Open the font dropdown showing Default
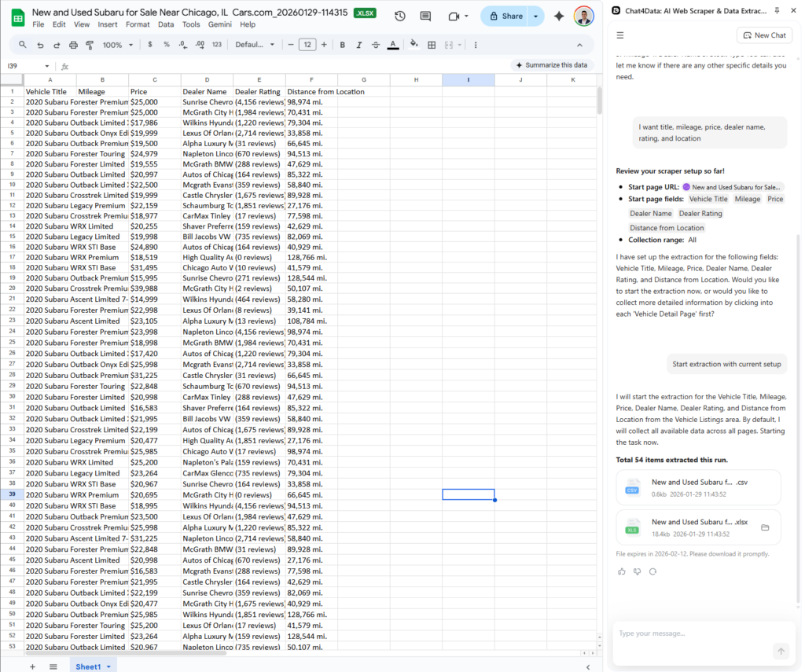This screenshot has height=672, width=805. click(x=253, y=45)
